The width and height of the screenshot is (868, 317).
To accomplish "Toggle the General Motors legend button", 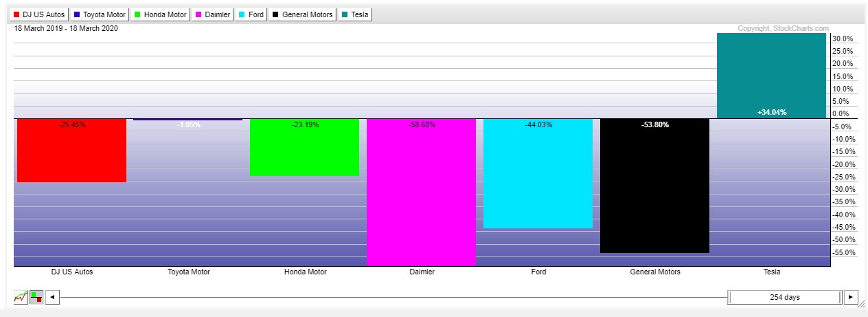I will (303, 14).
